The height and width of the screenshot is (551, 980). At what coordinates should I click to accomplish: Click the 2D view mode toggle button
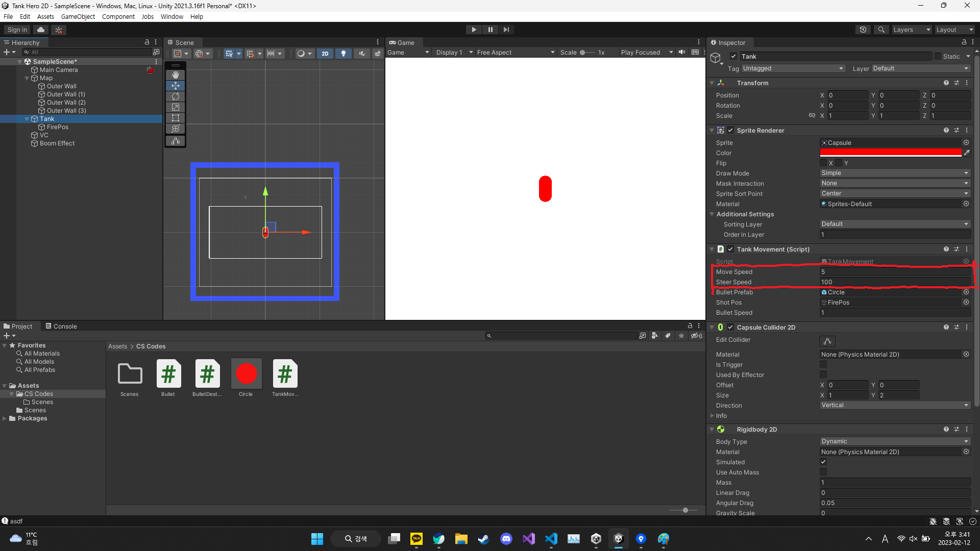326,53
